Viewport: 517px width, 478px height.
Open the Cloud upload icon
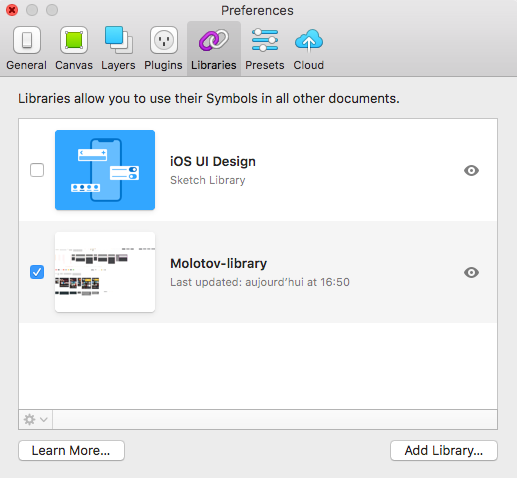click(x=309, y=40)
